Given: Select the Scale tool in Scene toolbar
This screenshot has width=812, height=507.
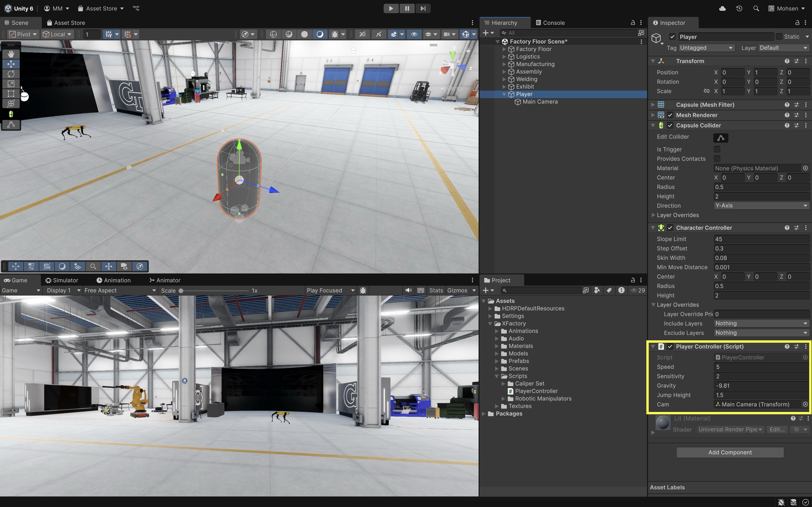Looking at the screenshot, I should click(x=11, y=84).
